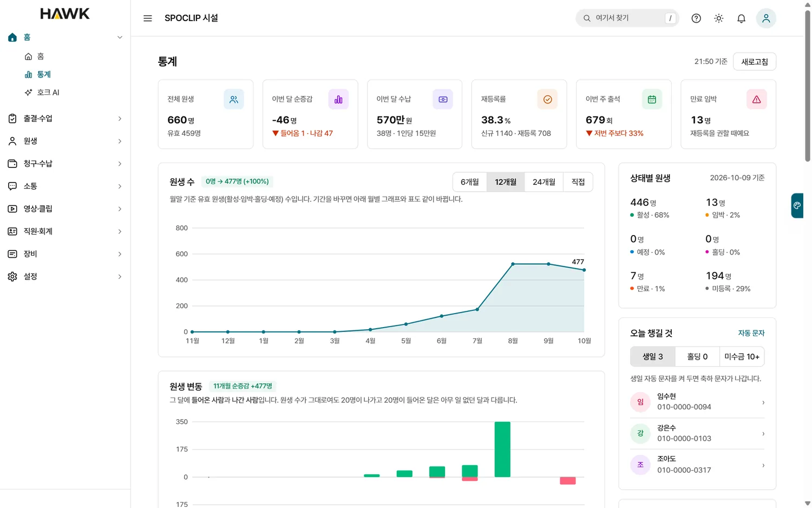Open the 자동 문자 link
Image resolution: width=812 pixels, height=508 pixels.
pos(751,333)
